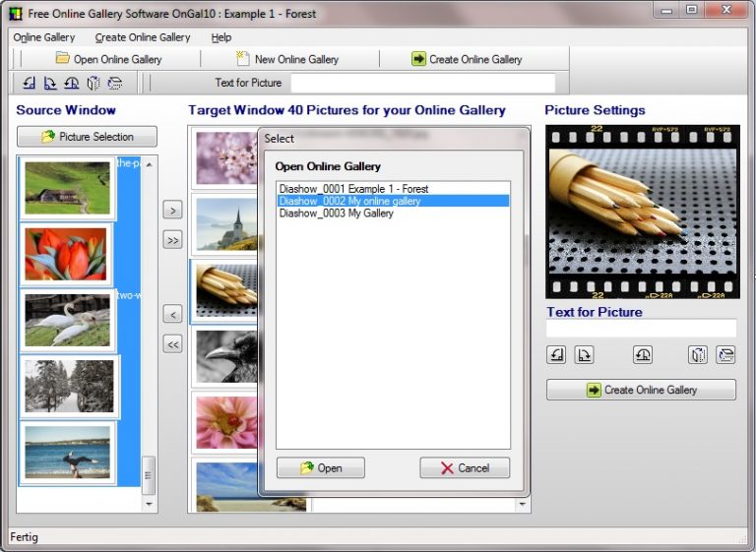Click Create Online Gallery below Picture Settings
The height and width of the screenshot is (552, 756).
pyautogui.click(x=641, y=390)
